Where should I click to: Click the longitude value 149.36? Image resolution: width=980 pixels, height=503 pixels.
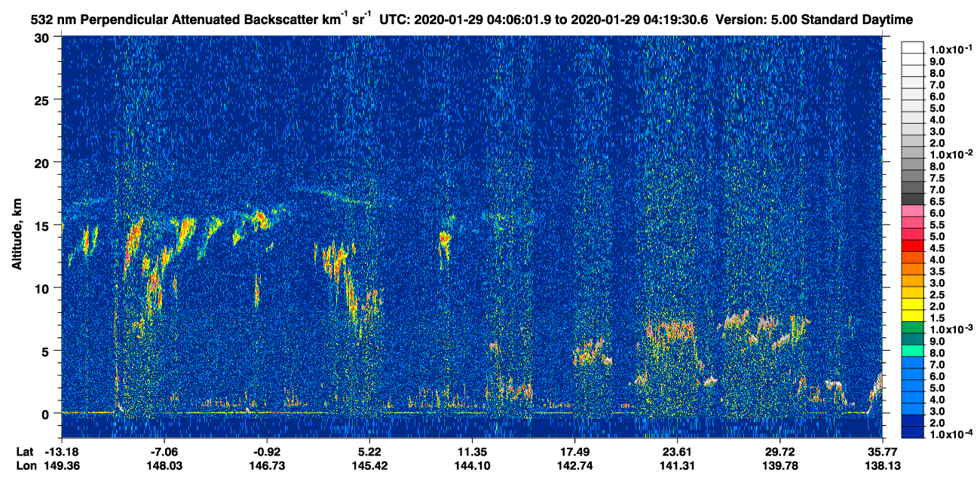click(x=62, y=466)
